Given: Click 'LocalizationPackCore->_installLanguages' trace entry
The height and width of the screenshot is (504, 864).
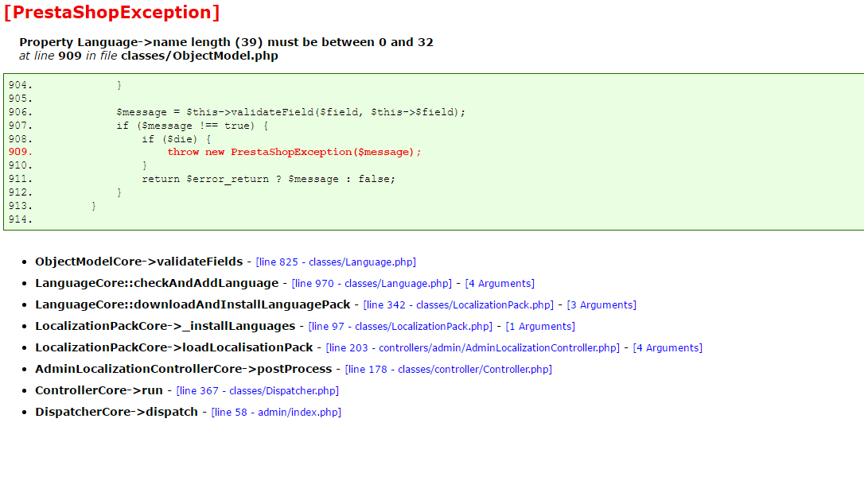Looking at the screenshot, I should click(x=165, y=327).
